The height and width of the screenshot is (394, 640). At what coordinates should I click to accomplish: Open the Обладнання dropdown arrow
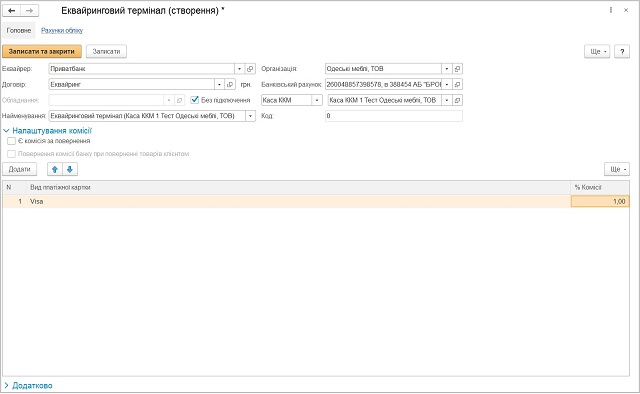(x=169, y=100)
